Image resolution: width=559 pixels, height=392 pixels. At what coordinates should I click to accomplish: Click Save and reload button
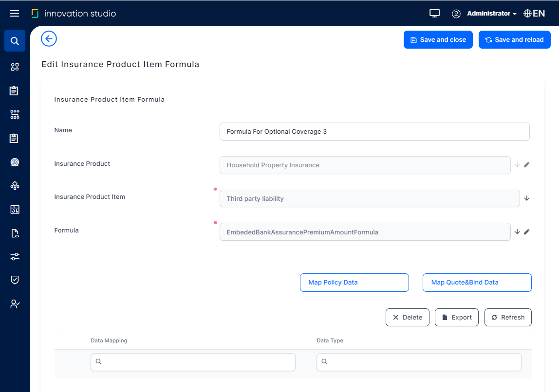click(x=514, y=40)
